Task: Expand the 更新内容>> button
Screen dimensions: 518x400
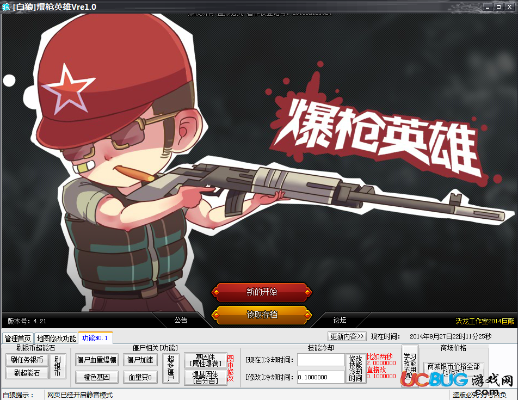Action: click(x=347, y=336)
